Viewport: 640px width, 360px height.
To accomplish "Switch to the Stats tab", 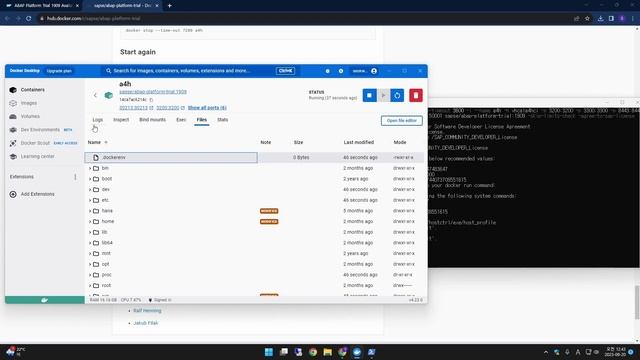I will point(222,120).
